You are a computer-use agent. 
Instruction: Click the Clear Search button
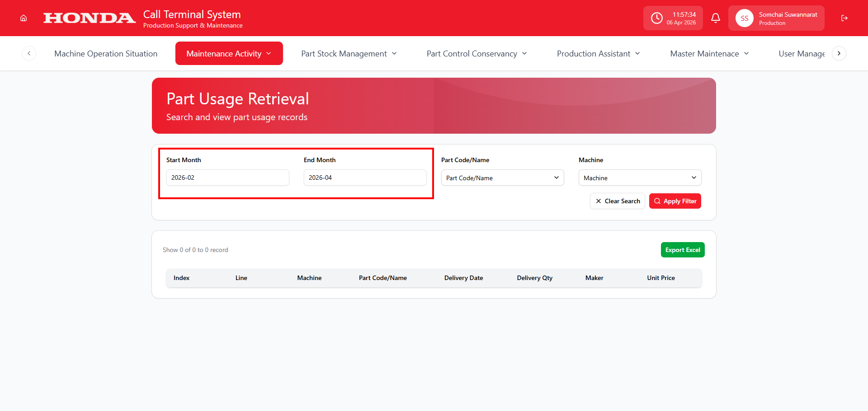[618, 201]
